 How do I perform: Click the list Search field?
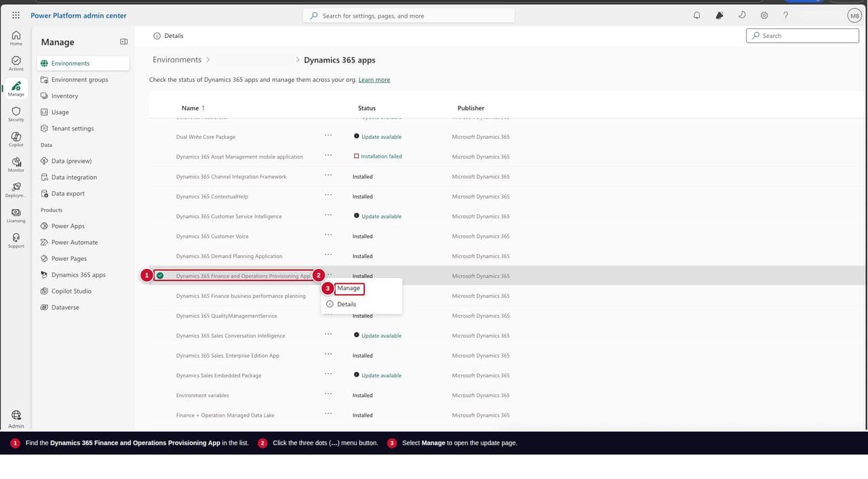803,36
